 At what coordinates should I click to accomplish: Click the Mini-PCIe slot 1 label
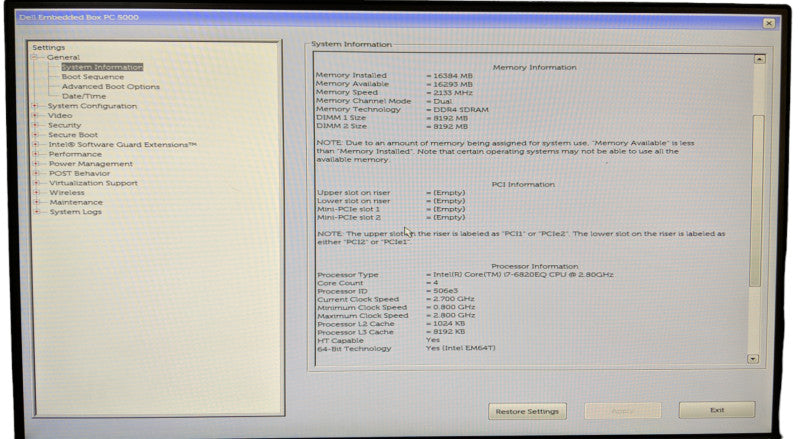[348, 209]
